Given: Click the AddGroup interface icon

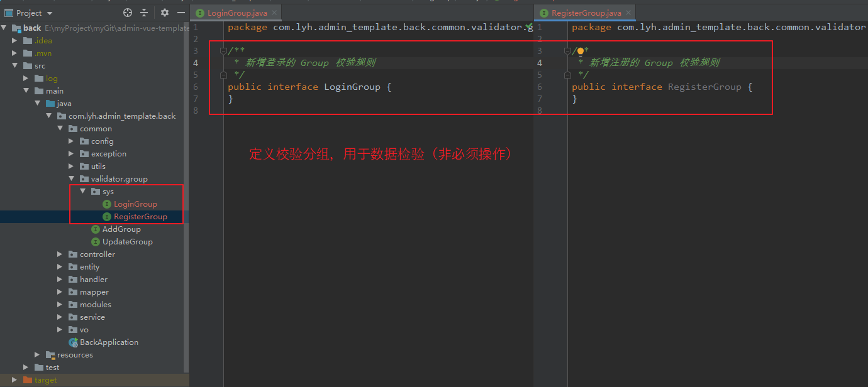Looking at the screenshot, I should tap(96, 229).
